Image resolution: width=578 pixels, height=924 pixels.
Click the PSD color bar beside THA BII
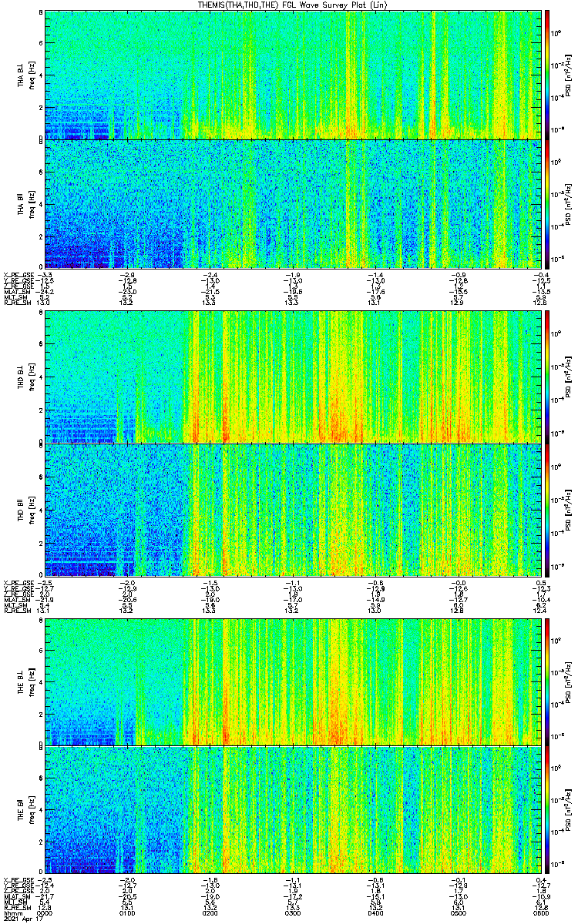coord(547,204)
